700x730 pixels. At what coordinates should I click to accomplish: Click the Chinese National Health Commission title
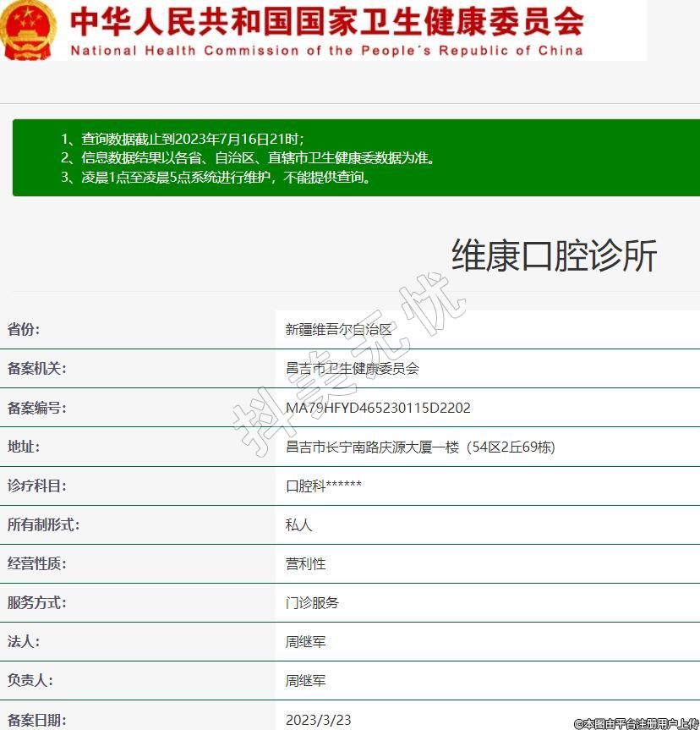[326, 22]
